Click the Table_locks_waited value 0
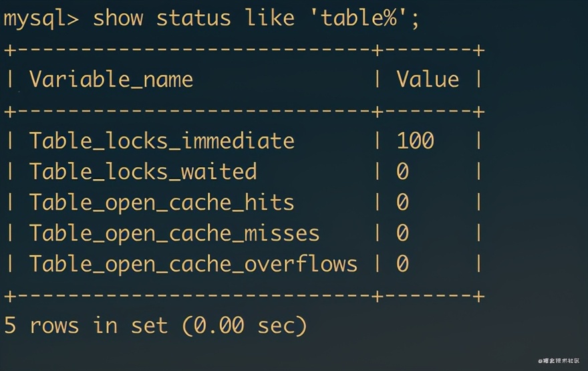 (x=402, y=171)
